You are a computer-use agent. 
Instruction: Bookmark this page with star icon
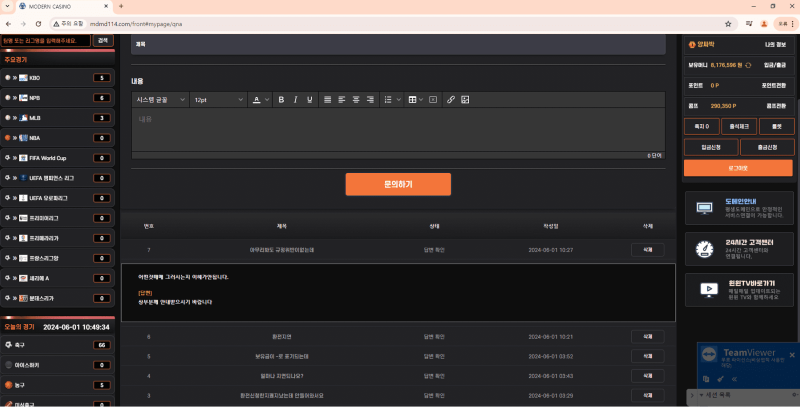coord(728,24)
